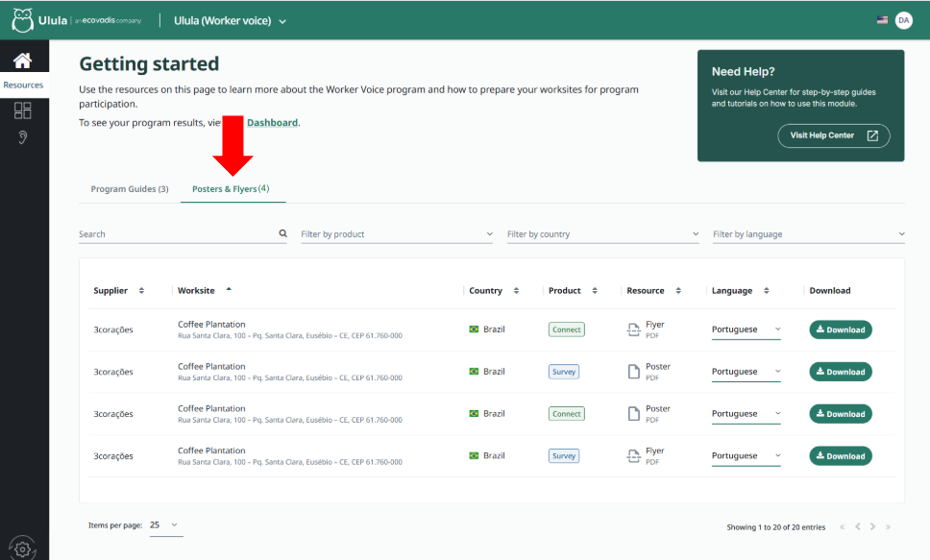The height and width of the screenshot is (560, 930).
Task: Click the Flyer PDF icon in first row
Action: pyautogui.click(x=633, y=329)
